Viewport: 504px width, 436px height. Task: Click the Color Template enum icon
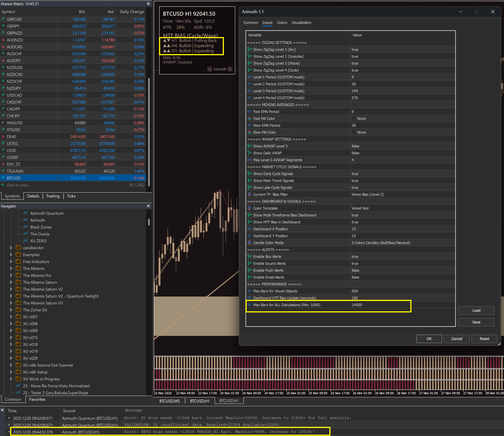click(x=249, y=208)
